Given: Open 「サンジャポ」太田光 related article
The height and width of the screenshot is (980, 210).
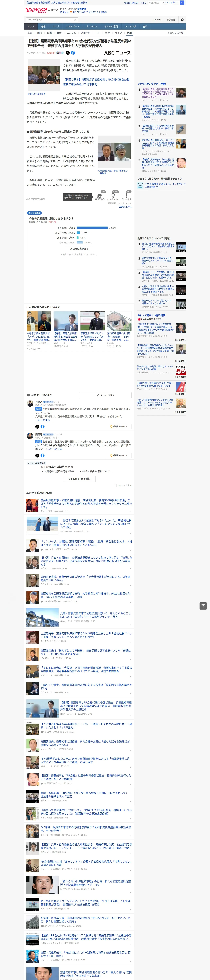Looking at the screenshot, I should (86, 543).
